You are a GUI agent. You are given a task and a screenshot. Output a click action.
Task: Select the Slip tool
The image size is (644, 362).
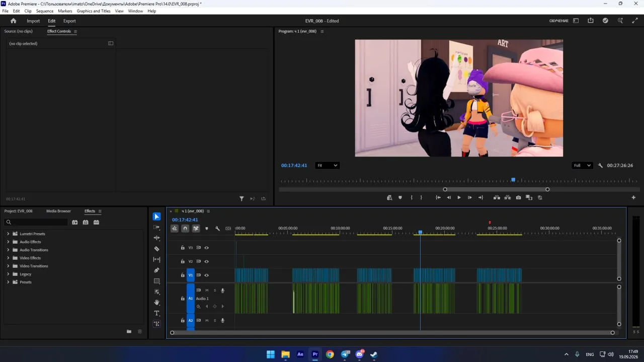(x=157, y=259)
